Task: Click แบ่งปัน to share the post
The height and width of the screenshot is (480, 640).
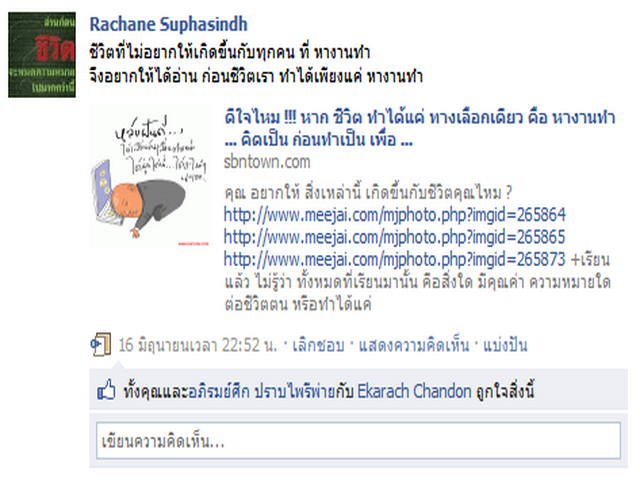Action: click(x=505, y=346)
